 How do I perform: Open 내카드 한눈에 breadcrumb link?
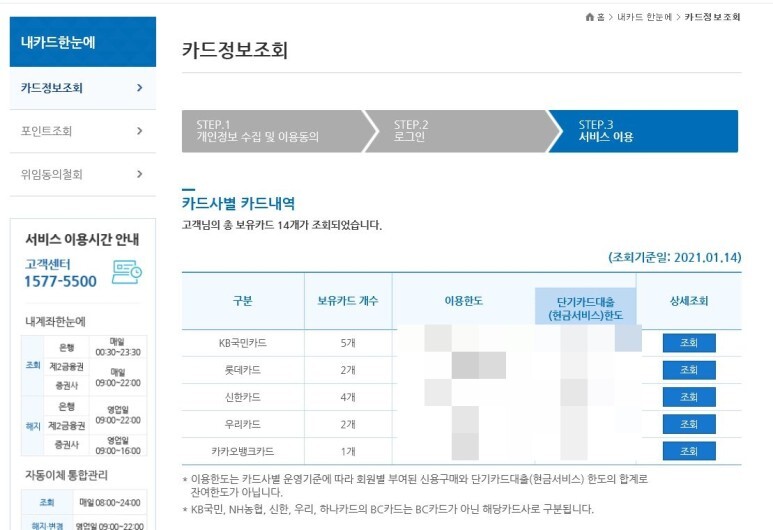(644, 17)
